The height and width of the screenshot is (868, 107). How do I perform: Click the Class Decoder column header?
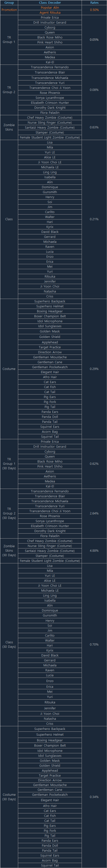(x=50, y=3)
